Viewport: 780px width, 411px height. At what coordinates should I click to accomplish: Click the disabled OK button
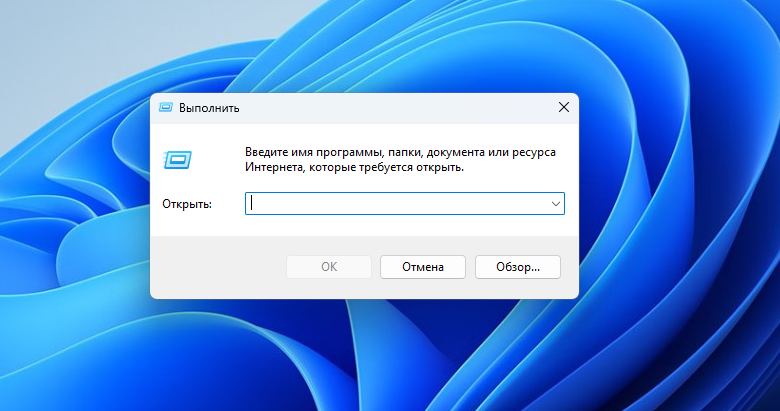pos(329,267)
